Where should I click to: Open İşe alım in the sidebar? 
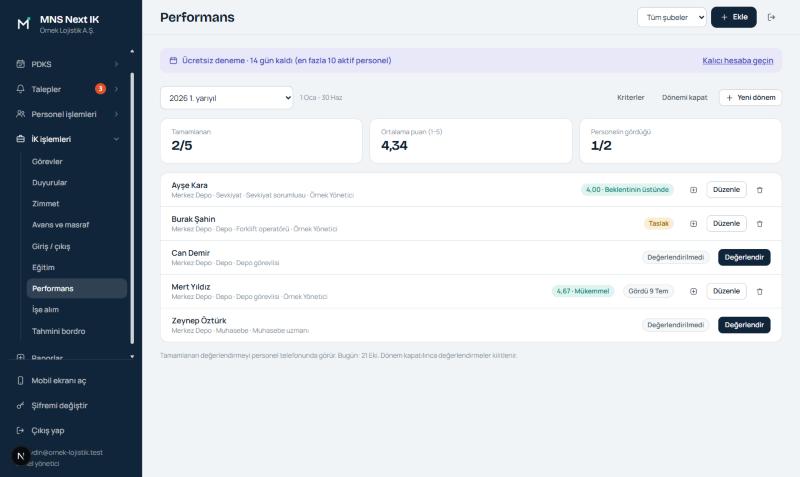(x=77, y=310)
